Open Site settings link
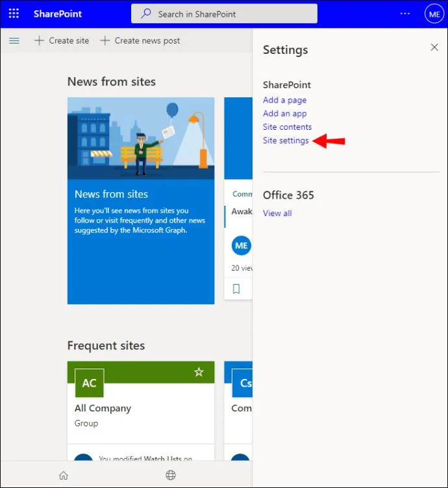The height and width of the screenshot is (488, 448). click(x=286, y=140)
